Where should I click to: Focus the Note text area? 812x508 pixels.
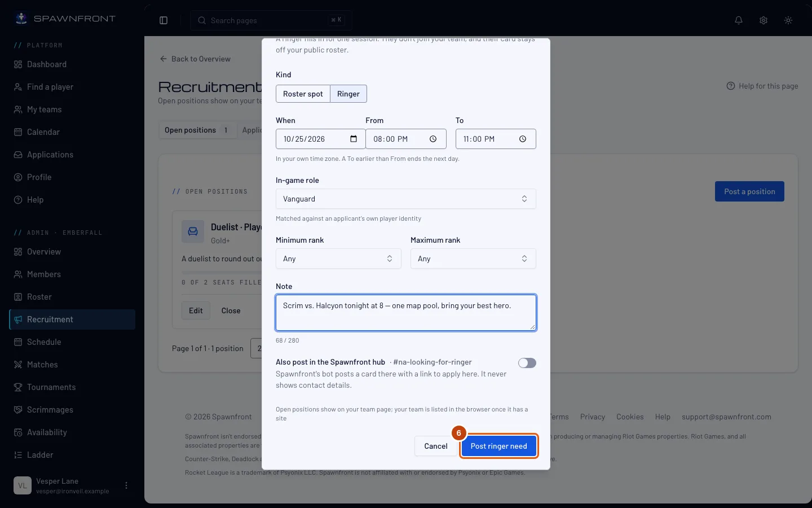[405, 312]
